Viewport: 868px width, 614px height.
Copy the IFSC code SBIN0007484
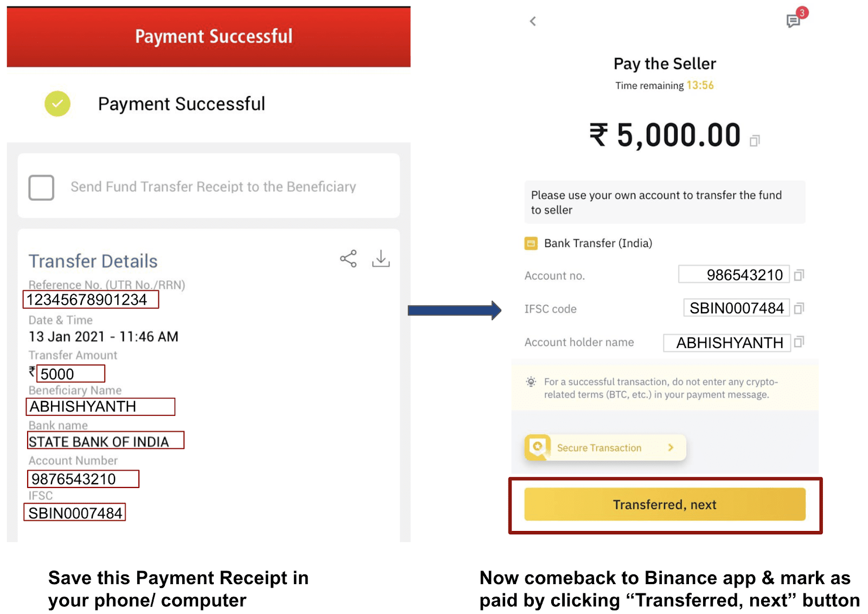tap(799, 308)
